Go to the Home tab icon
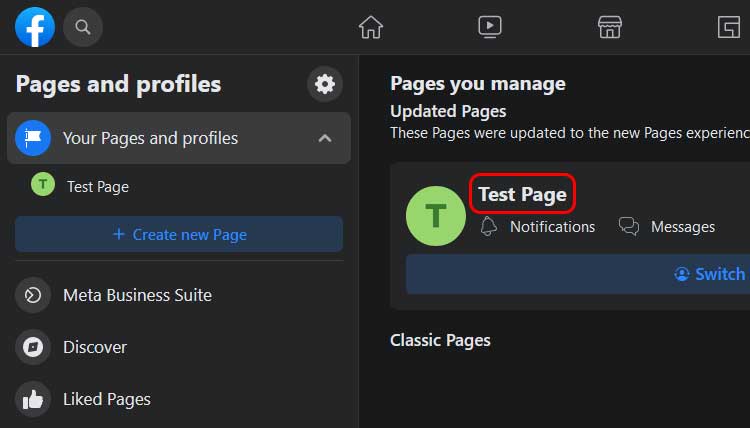750x428 pixels. (x=371, y=27)
